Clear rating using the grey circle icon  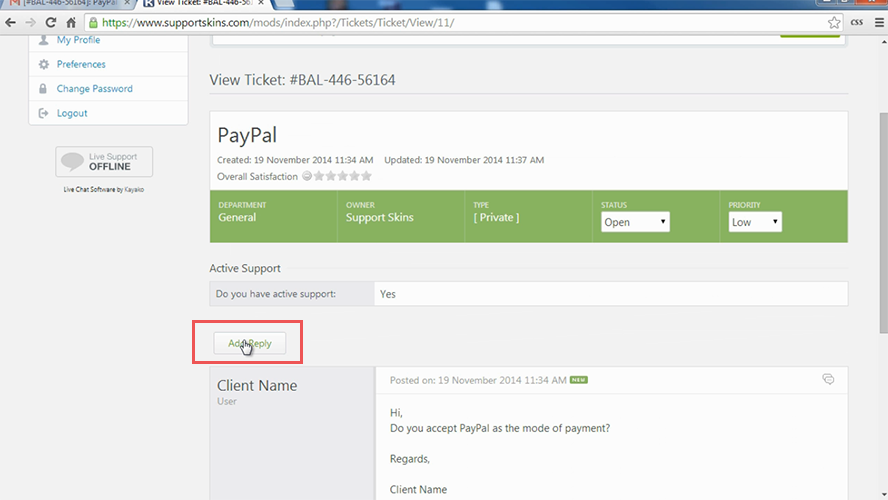pyautogui.click(x=307, y=176)
